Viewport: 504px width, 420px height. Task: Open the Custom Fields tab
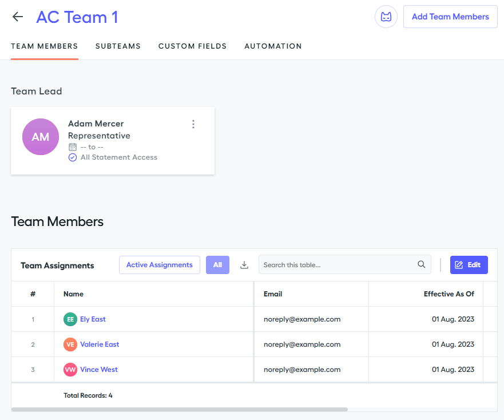point(192,46)
